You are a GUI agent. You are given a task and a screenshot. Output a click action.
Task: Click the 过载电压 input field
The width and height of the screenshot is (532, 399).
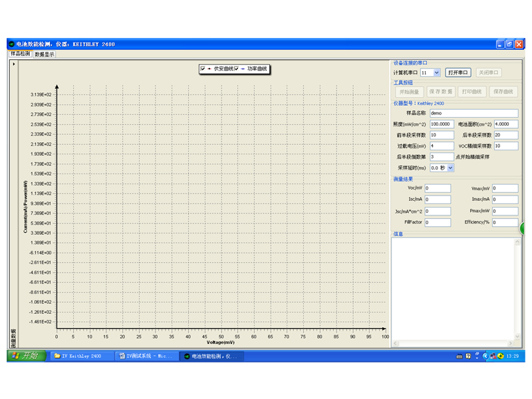click(x=442, y=146)
